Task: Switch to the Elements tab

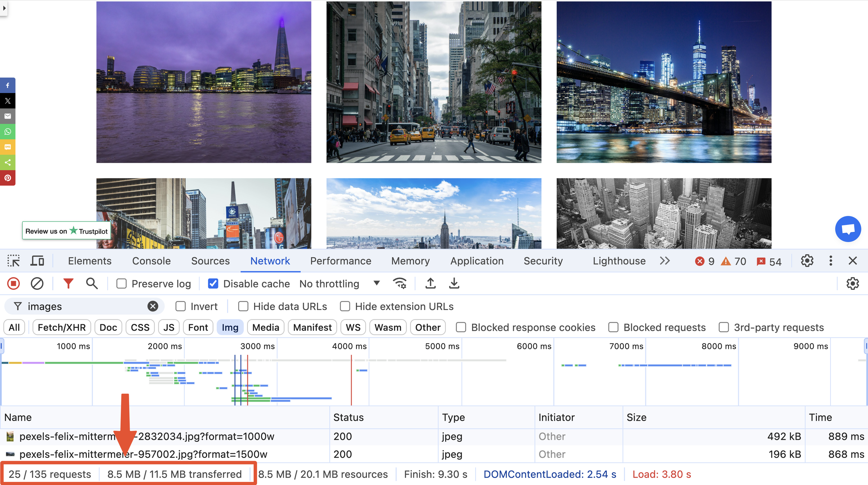Action: [90, 261]
